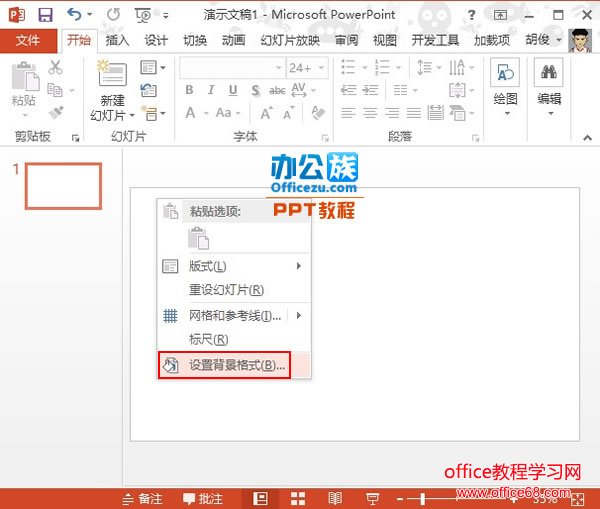Center align text

(x=370, y=113)
